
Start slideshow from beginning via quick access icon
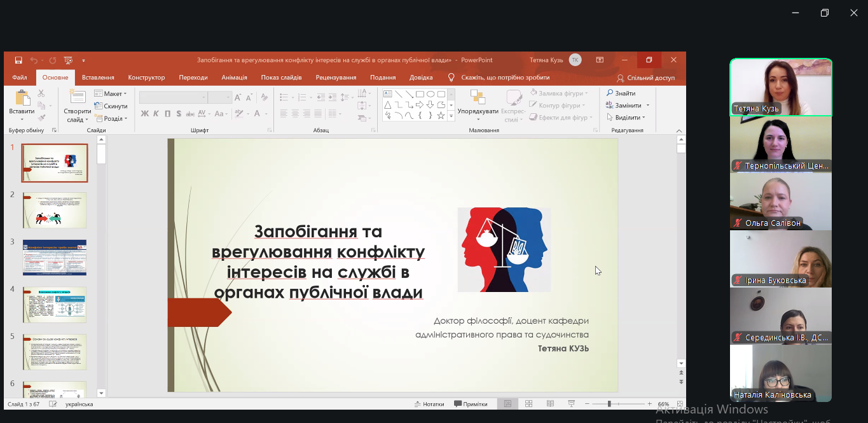click(68, 60)
